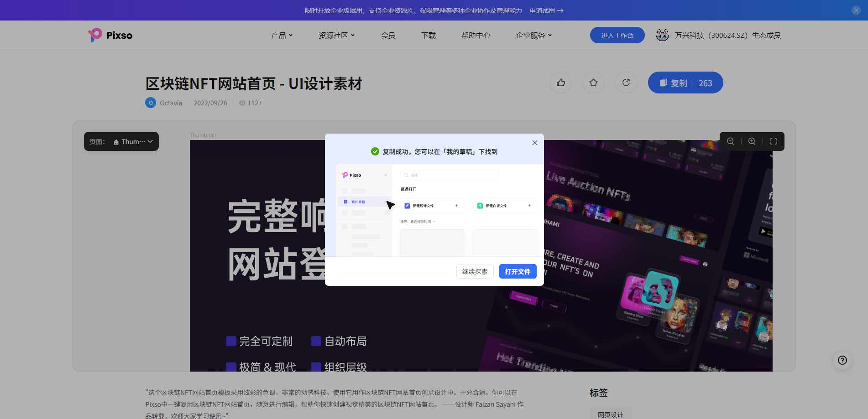The height and width of the screenshot is (419, 868).
Task: Close the top promotional banner
Action: [x=856, y=10]
